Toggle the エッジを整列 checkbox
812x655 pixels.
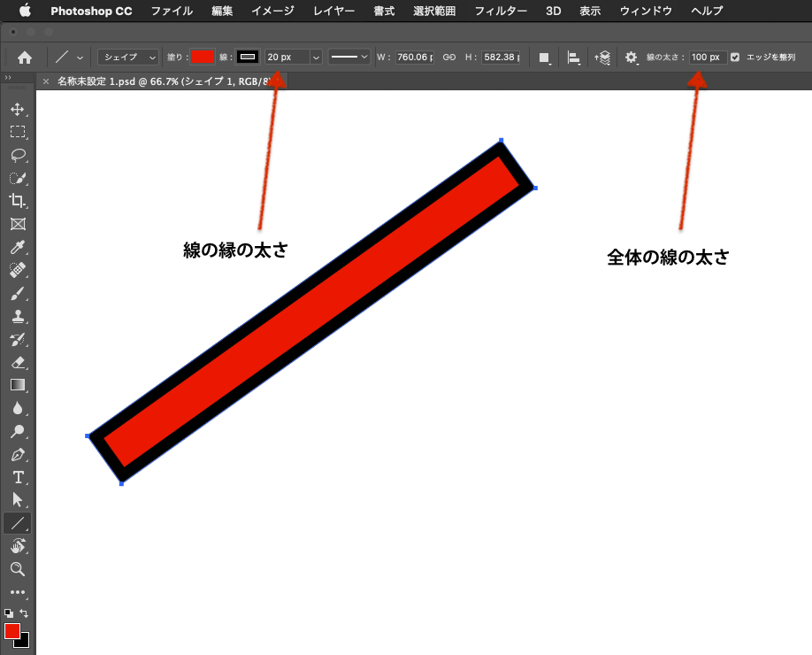pyautogui.click(x=734, y=57)
